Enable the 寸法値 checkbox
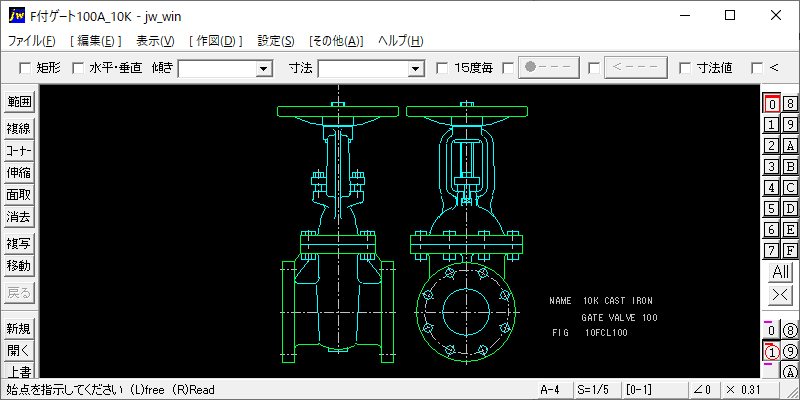The height and width of the screenshot is (400, 800). pyautogui.click(x=685, y=68)
